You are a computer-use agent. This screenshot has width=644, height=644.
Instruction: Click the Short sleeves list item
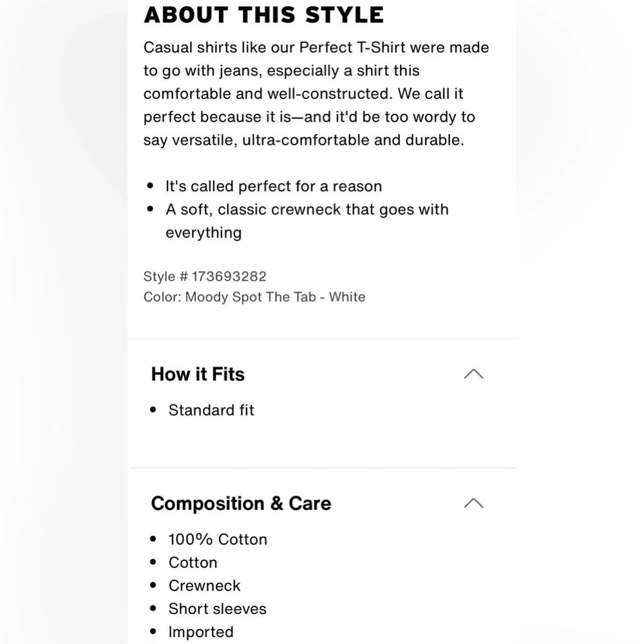217,609
